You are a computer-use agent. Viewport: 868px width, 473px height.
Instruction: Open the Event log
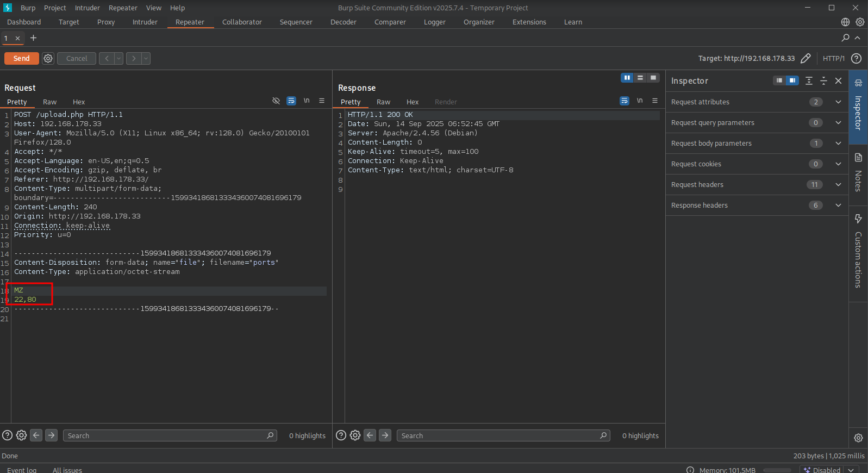pyautogui.click(x=22, y=470)
